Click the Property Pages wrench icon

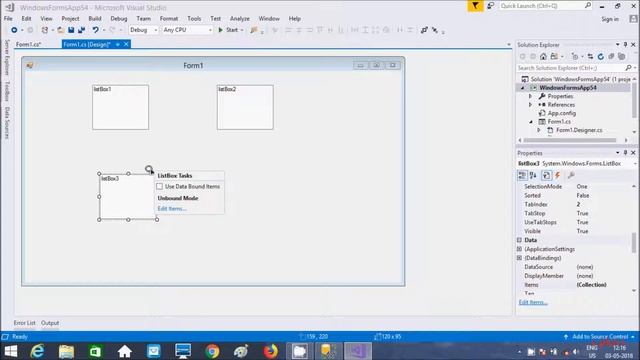571,175
